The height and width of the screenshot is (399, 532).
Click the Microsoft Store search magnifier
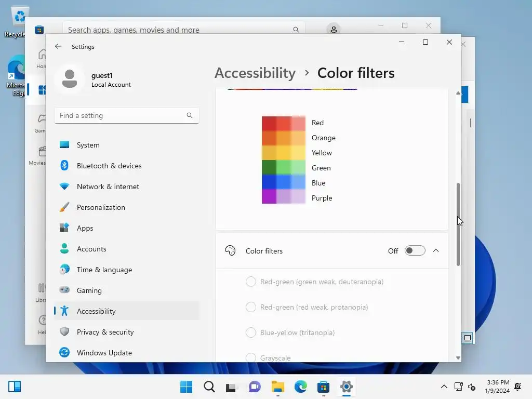click(296, 30)
